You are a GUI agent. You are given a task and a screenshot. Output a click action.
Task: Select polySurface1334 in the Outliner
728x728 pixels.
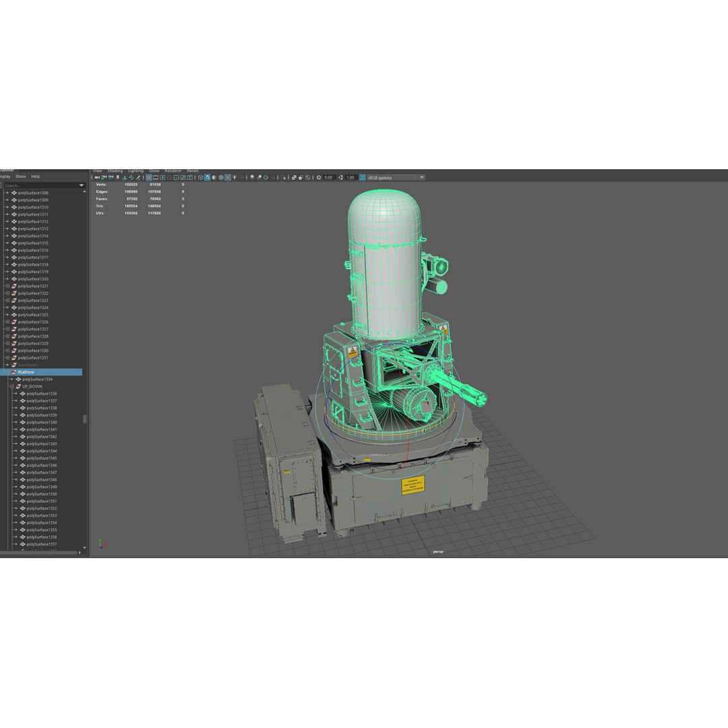pyautogui.click(x=37, y=380)
